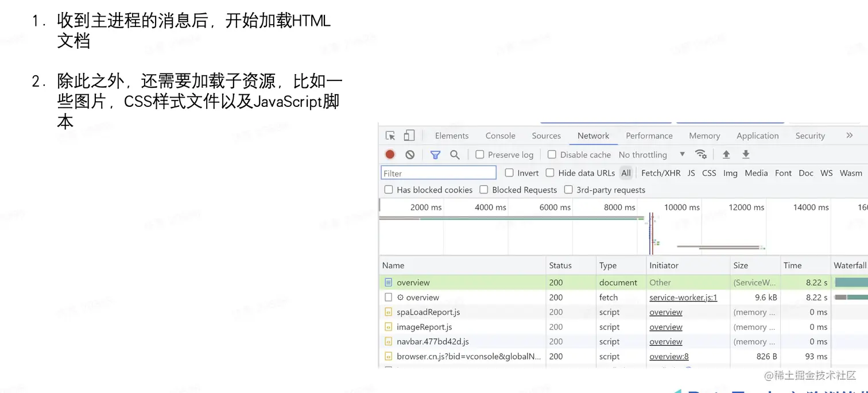
Task: Toggle the filter funnel icon
Action: (x=435, y=155)
